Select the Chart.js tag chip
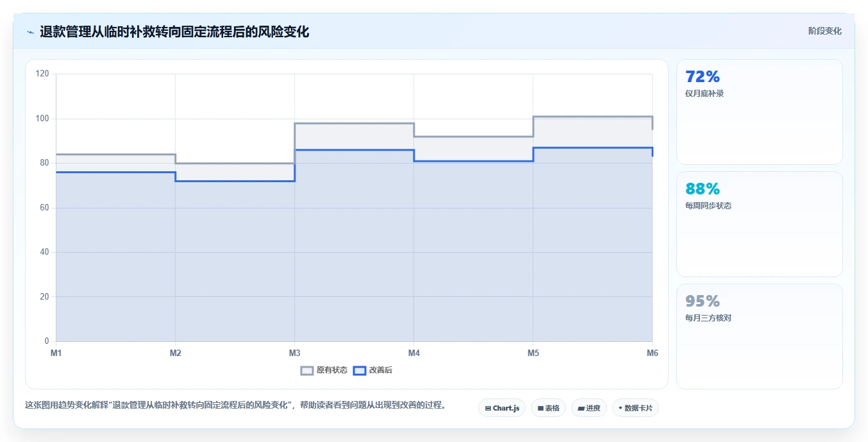 502,408
